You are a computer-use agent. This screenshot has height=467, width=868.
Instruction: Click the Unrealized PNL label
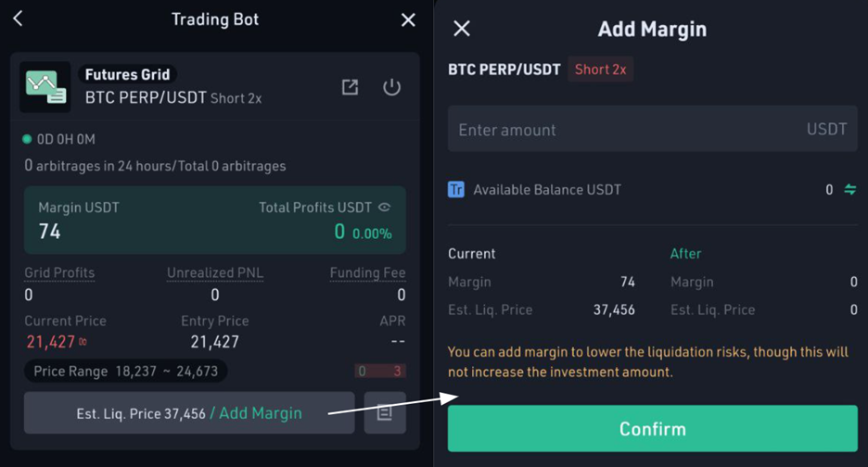(215, 272)
